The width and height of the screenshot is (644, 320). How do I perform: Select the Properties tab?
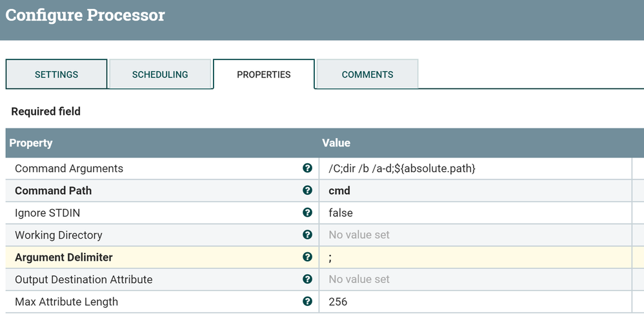click(x=263, y=74)
